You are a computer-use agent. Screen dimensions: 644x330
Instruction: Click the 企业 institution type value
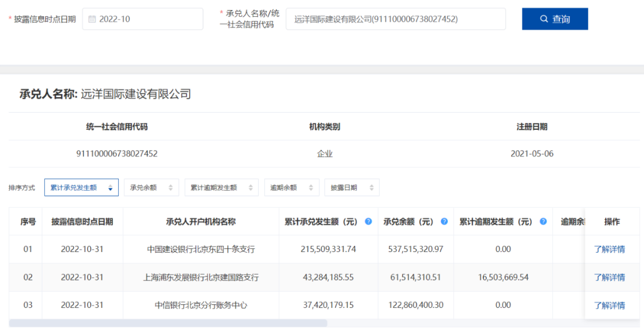tap(324, 154)
